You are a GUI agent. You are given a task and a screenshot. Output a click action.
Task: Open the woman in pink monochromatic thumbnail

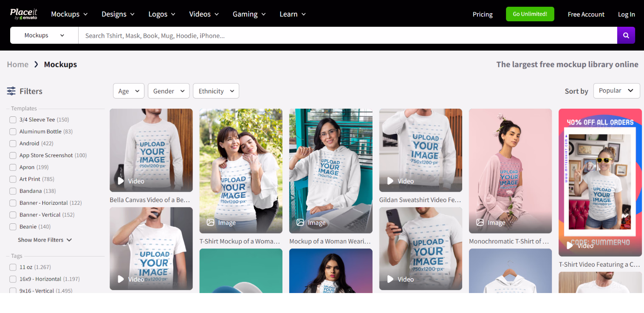coord(510,171)
